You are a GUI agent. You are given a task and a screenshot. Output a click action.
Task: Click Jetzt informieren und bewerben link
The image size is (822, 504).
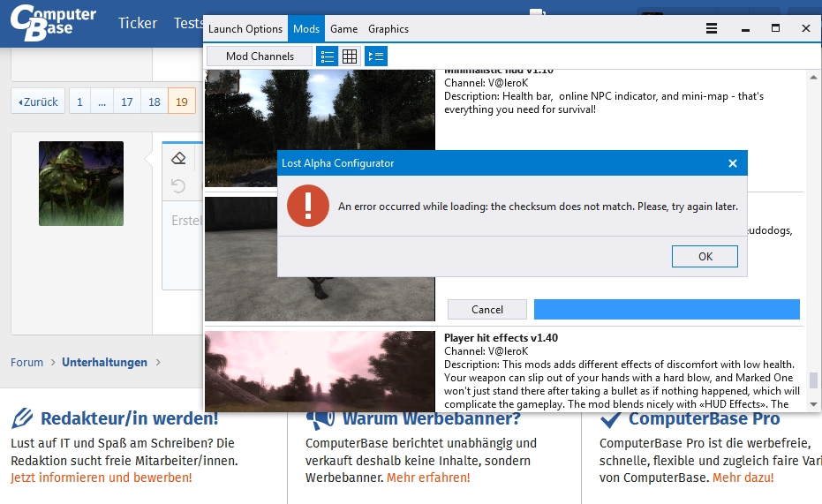(102, 478)
